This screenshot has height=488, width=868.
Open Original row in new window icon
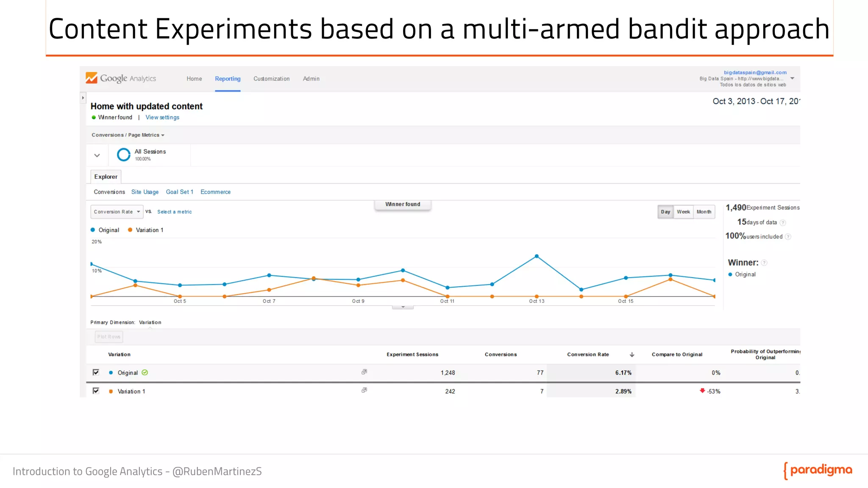[364, 372]
